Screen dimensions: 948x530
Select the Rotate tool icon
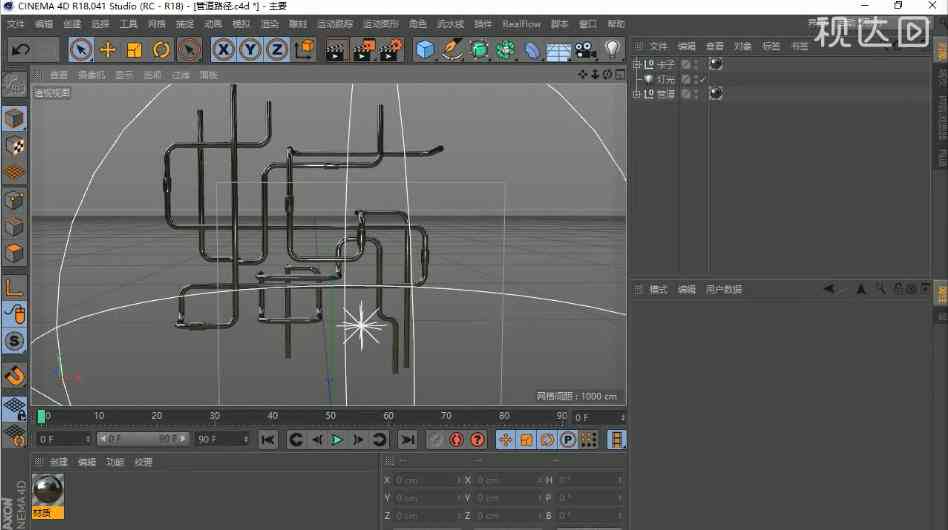[x=161, y=50]
